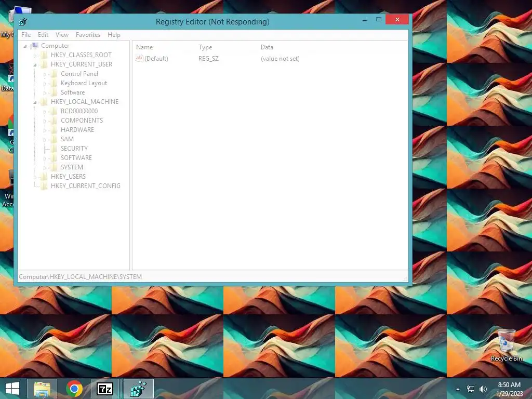The width and height of the screenshot is (532, 399).
Task: Expand the Control Panel key arrow
Action: coord(45,74)
